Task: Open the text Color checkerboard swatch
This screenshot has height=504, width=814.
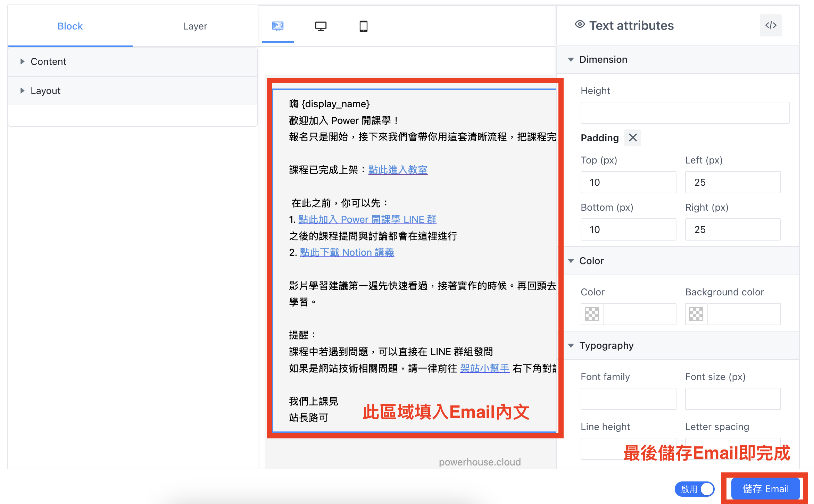Action: 591,314
